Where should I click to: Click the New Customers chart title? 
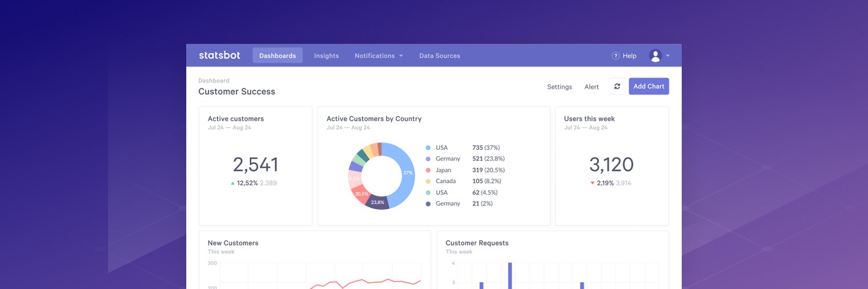(x=233, y=243)
